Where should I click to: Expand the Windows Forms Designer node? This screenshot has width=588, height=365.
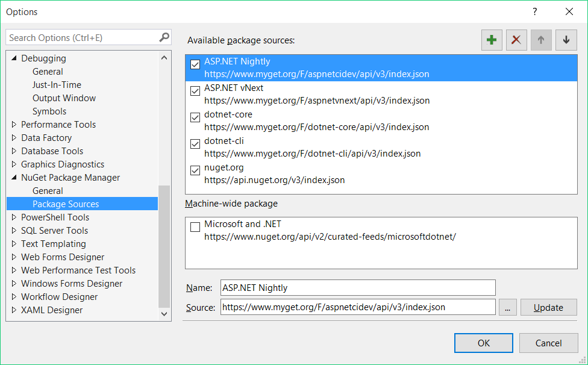click(14, 283)
